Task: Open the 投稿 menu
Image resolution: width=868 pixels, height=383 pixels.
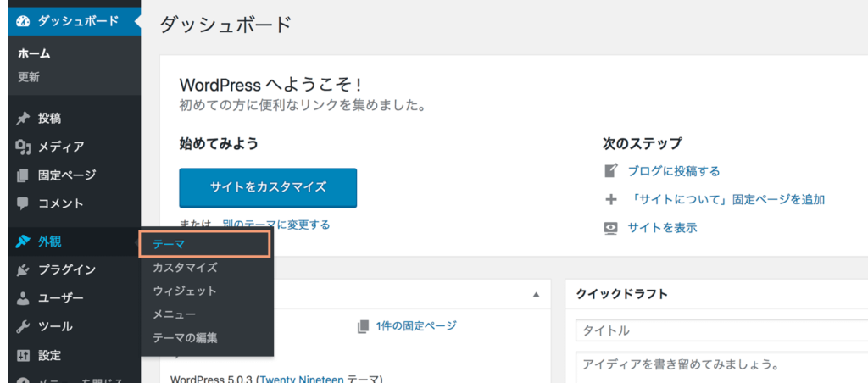Action: point(75,119)
